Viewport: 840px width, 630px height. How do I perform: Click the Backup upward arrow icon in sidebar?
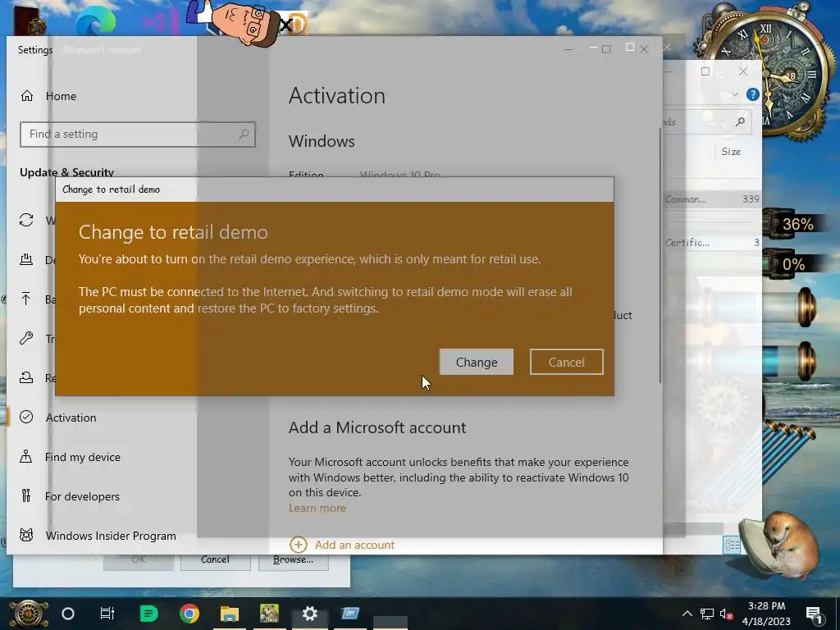click(25, 299)
